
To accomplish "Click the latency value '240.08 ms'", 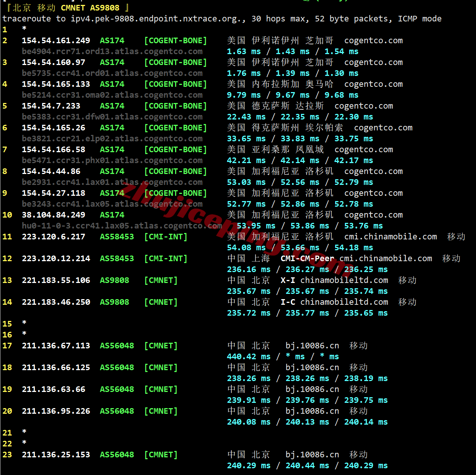I will point(249,422).
